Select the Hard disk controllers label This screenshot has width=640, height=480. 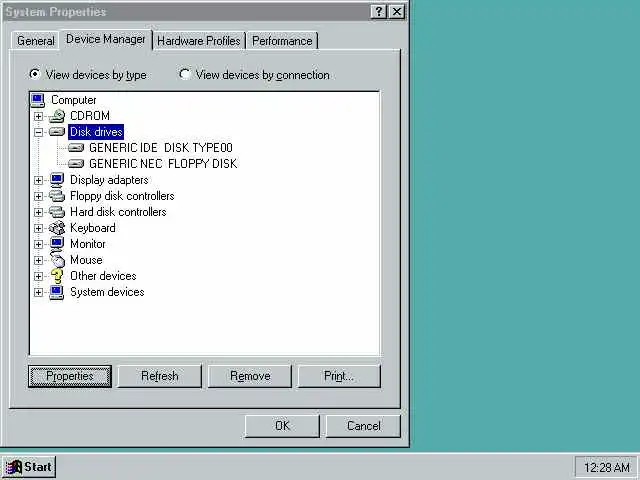(x=118, y=212)
